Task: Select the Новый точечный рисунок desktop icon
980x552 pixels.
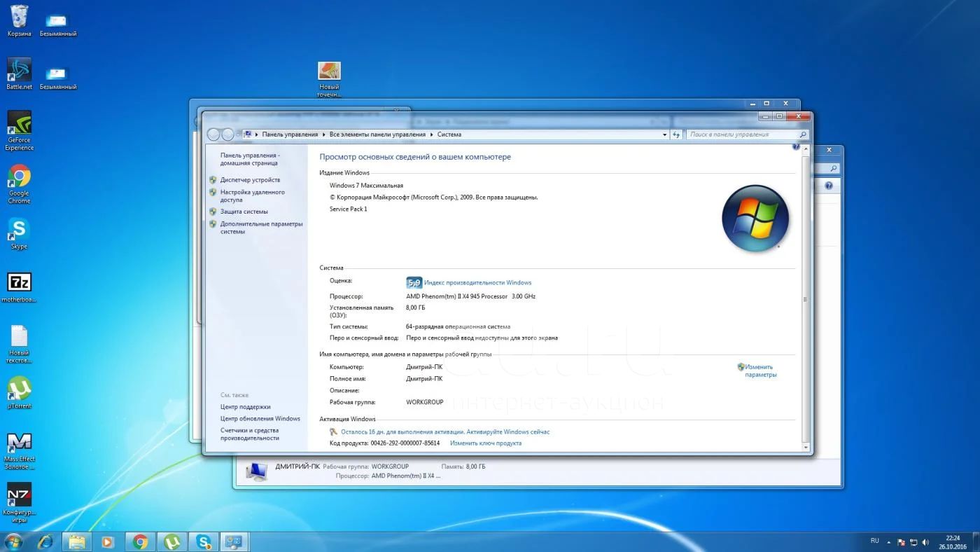Action: coord(328,79)
